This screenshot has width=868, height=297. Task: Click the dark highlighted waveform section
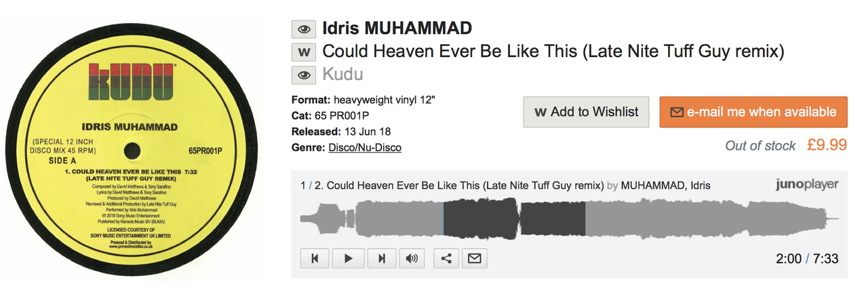click(x=514, y=219)
